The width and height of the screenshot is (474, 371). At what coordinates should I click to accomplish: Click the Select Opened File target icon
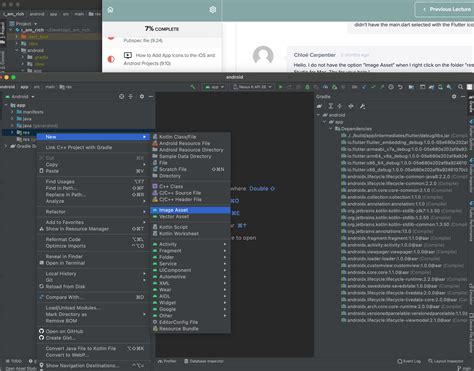tap(121, 97)
